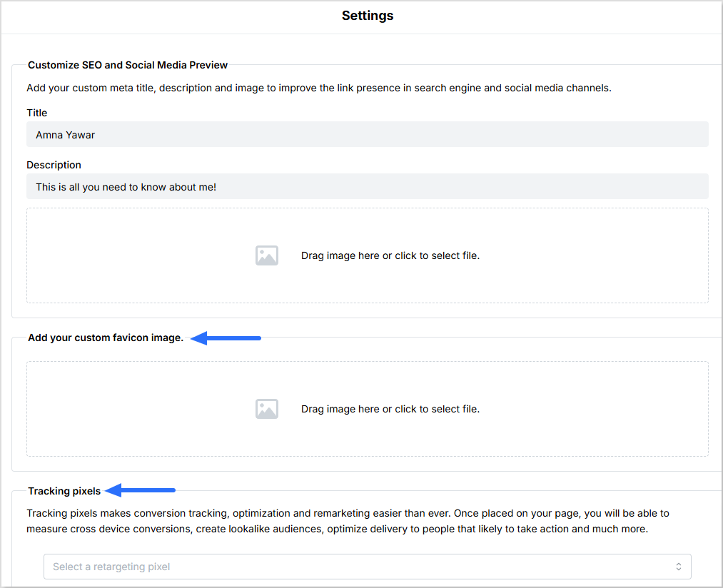Click up-down chevron of retargeting pixel selector
Viewport: 723px width, 588px height.
tap(678, 567)
